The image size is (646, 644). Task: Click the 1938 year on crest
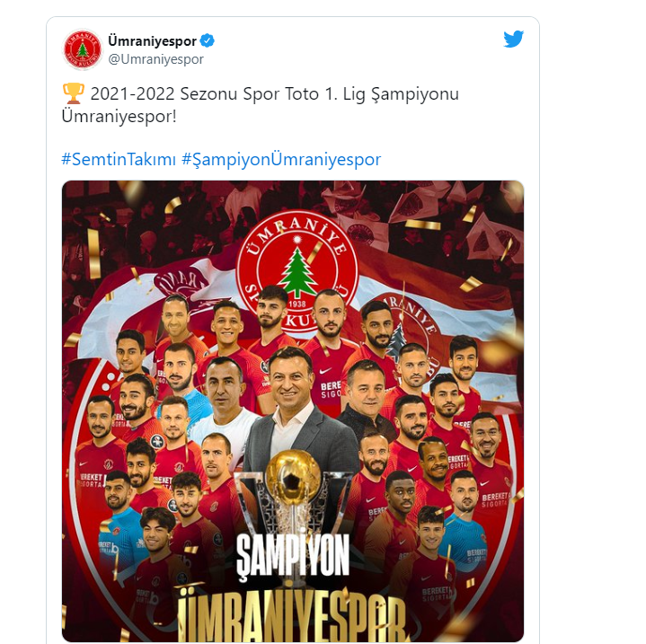[x=297, y=304]
